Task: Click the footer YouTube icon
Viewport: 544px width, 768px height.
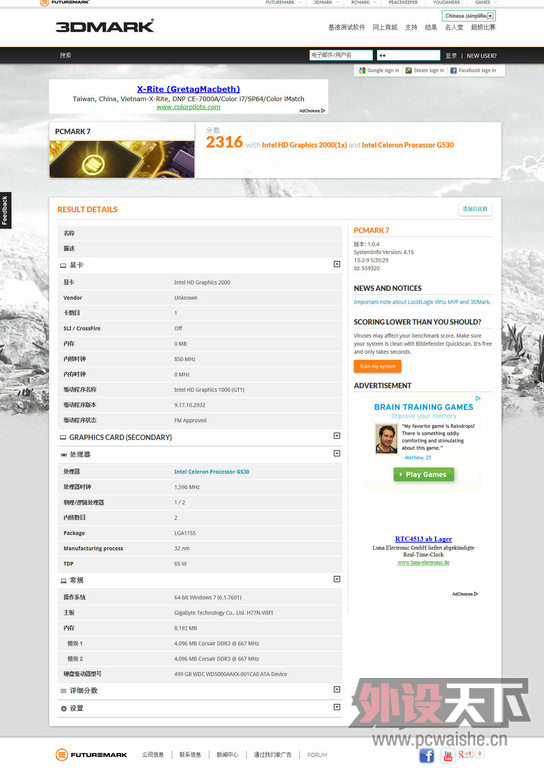Action: 448,756
